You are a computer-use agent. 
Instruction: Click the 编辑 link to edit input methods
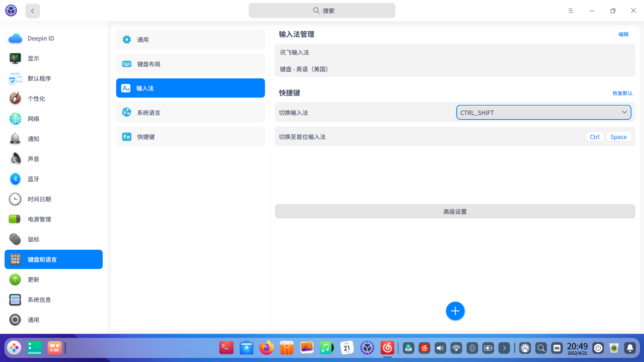click(x=624, y=34)
